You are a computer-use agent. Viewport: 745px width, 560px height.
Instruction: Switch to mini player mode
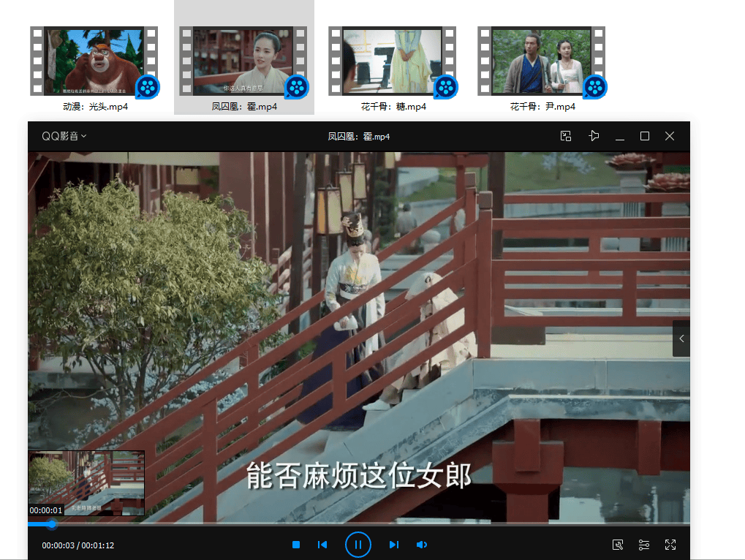coord(566,136)
